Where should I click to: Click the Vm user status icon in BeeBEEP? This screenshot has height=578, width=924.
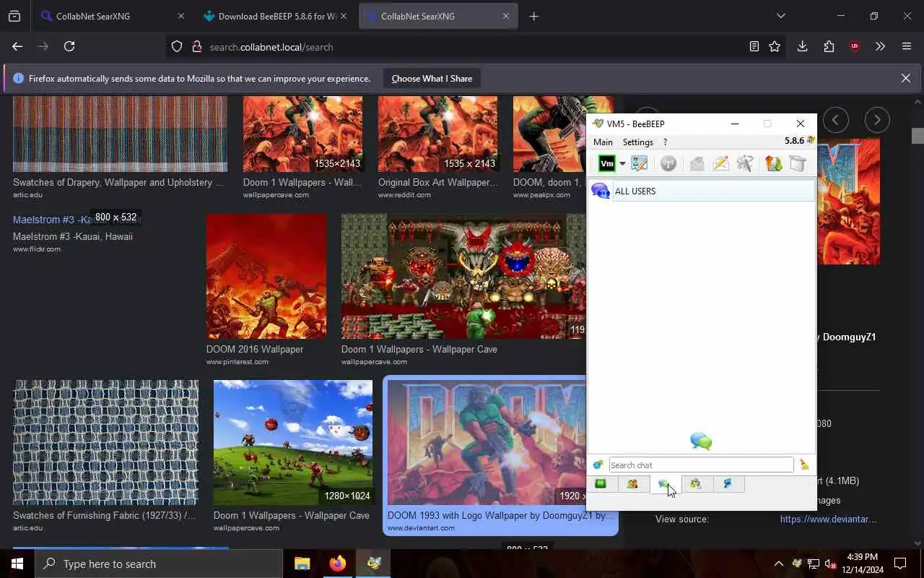(x=607, y=164)
